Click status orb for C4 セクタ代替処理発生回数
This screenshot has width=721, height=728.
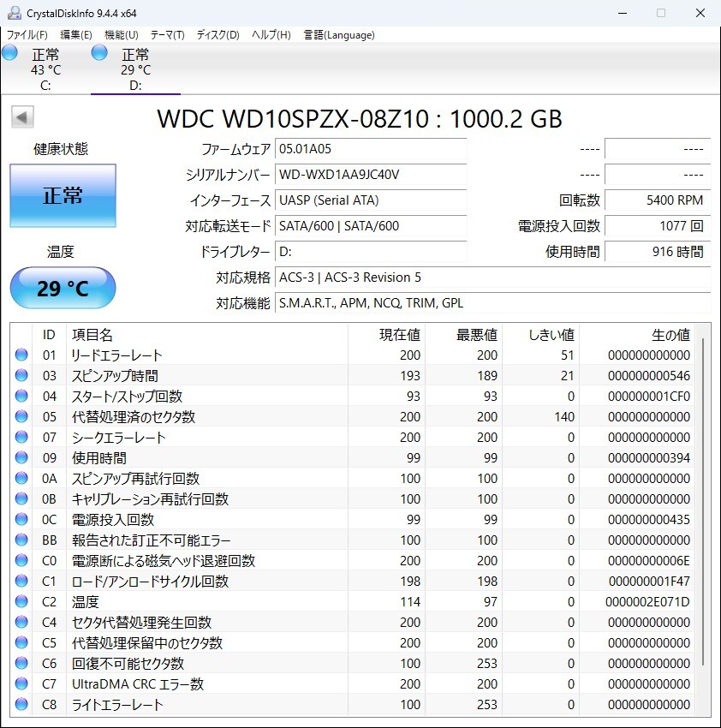click(x=21, y=622)
